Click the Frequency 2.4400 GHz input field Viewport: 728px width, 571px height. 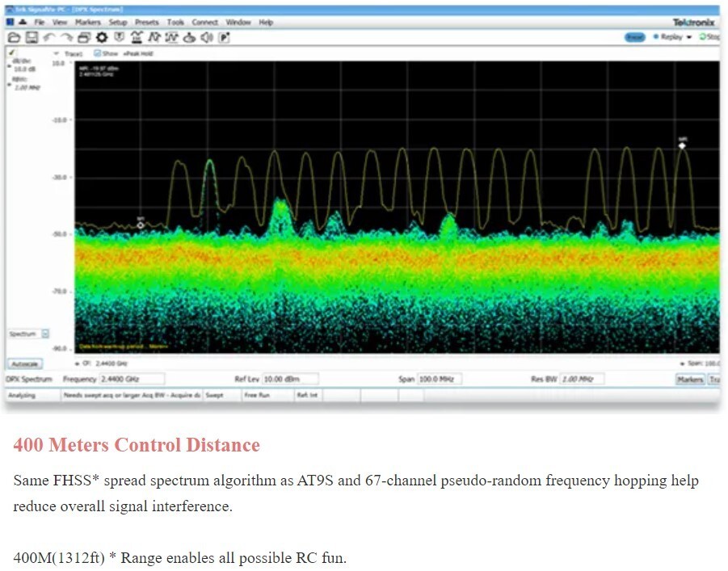point(132,379)
